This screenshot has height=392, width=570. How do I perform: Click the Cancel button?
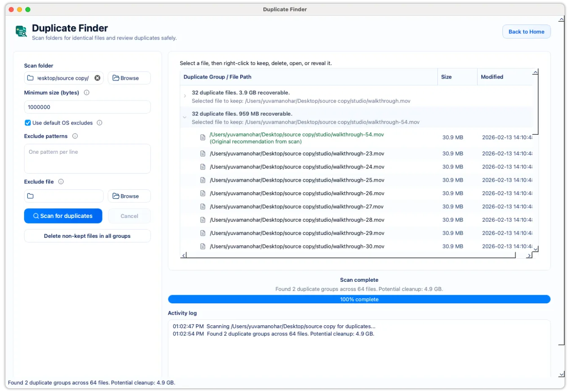[129, 216]
